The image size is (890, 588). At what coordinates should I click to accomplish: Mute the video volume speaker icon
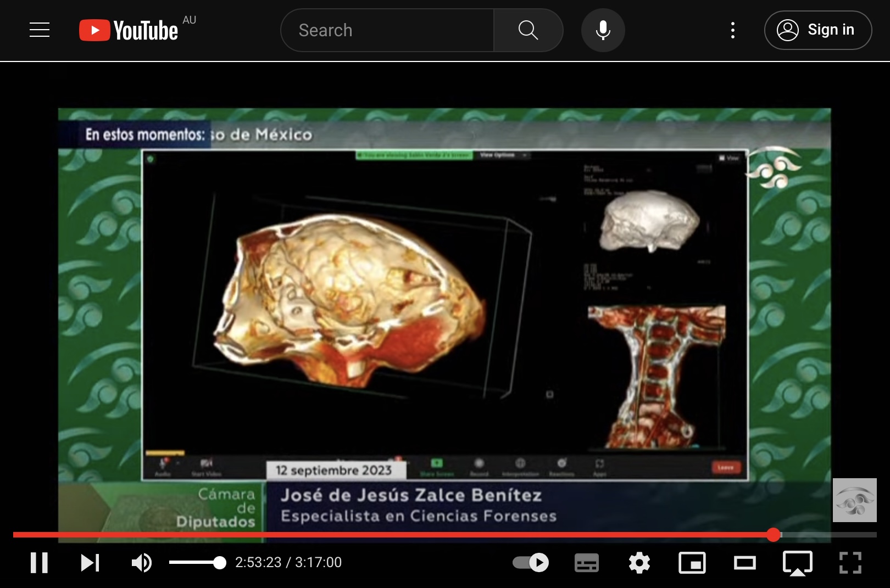click(141, 563)
